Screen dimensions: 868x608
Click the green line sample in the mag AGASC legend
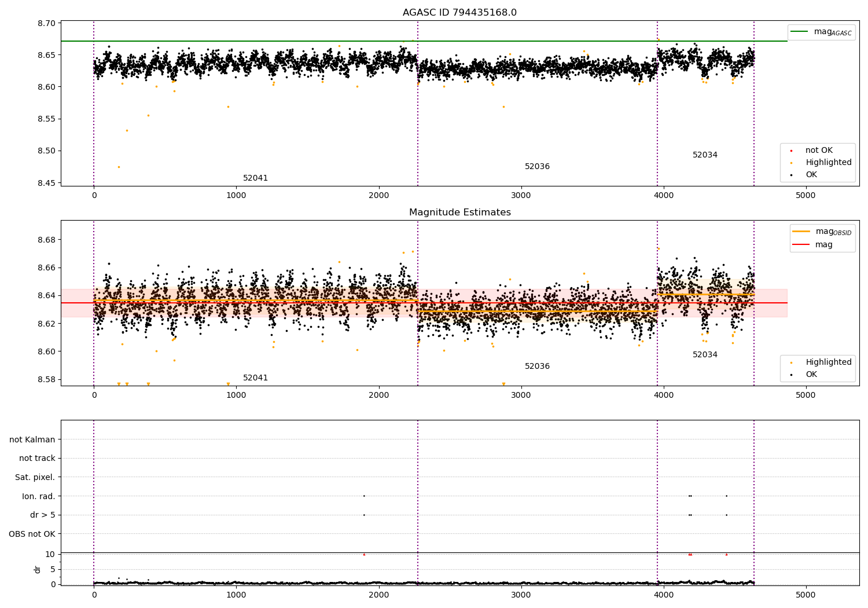pyautogui.click(x=799, y=32)
